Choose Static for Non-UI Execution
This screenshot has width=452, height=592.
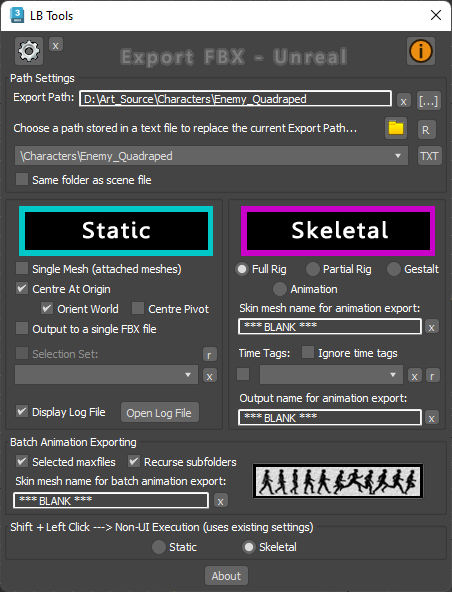point(159,547)
